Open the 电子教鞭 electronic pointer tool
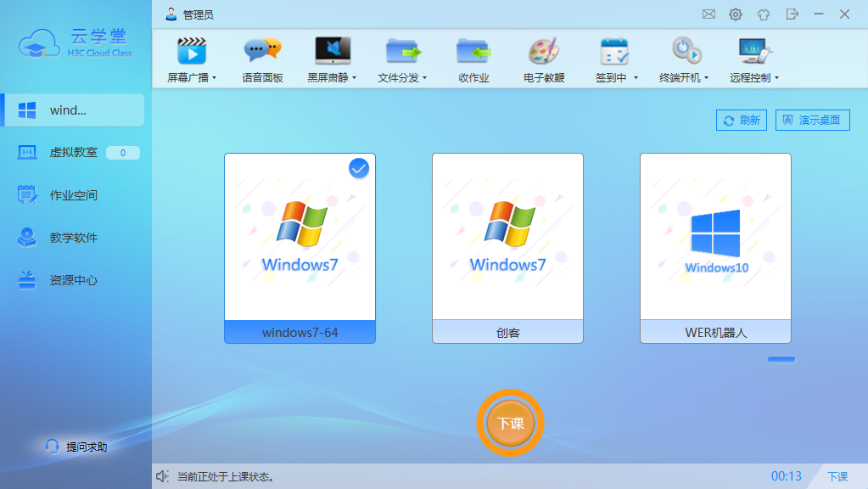Screen dimensions: 868x489 [x=544, y=52]
